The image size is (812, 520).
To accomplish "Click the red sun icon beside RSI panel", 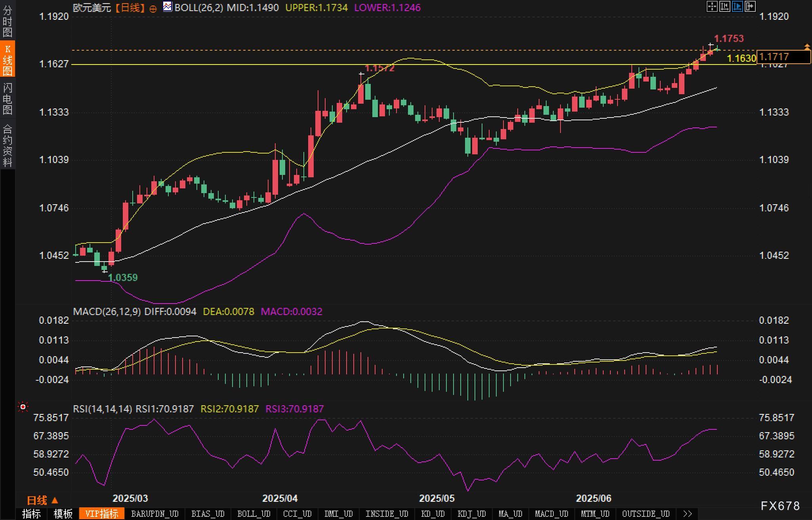I will click(23, 407).
